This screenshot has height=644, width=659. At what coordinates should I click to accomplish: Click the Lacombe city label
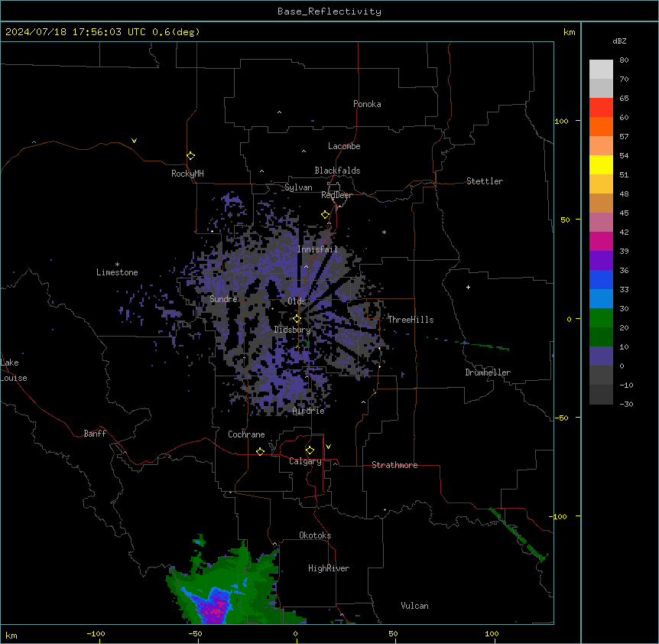point(344,146)
